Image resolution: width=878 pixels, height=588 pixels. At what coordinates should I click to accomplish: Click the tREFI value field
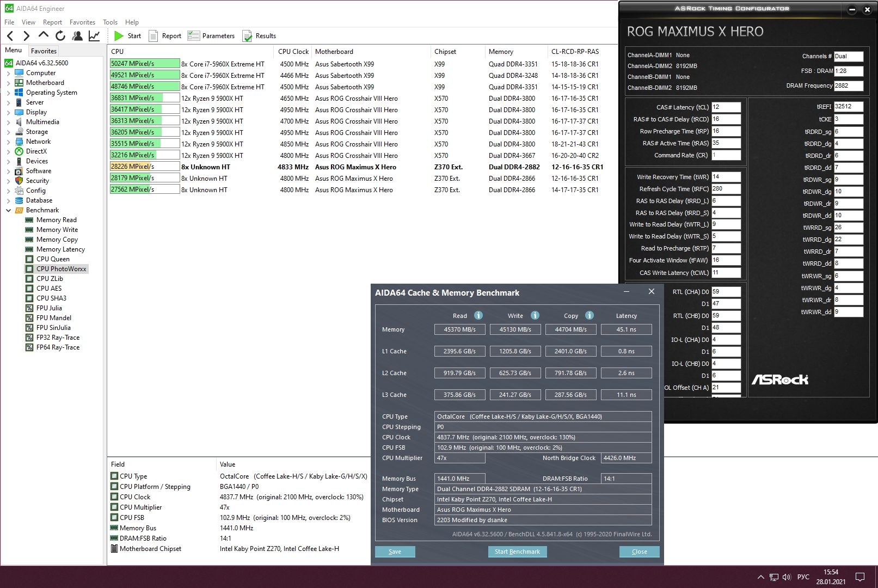(x=849, y=107)
